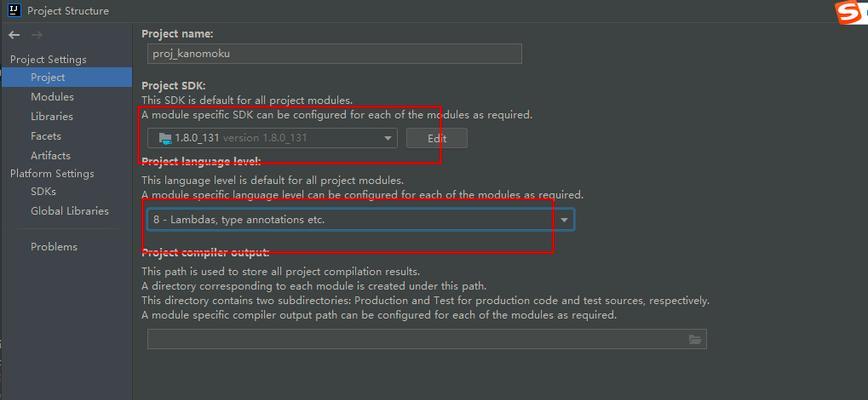The height and width of the screenshot is (400, 868).
Task: Click the IntelliJ logo in title bar
Action: [x=14, y=10]
